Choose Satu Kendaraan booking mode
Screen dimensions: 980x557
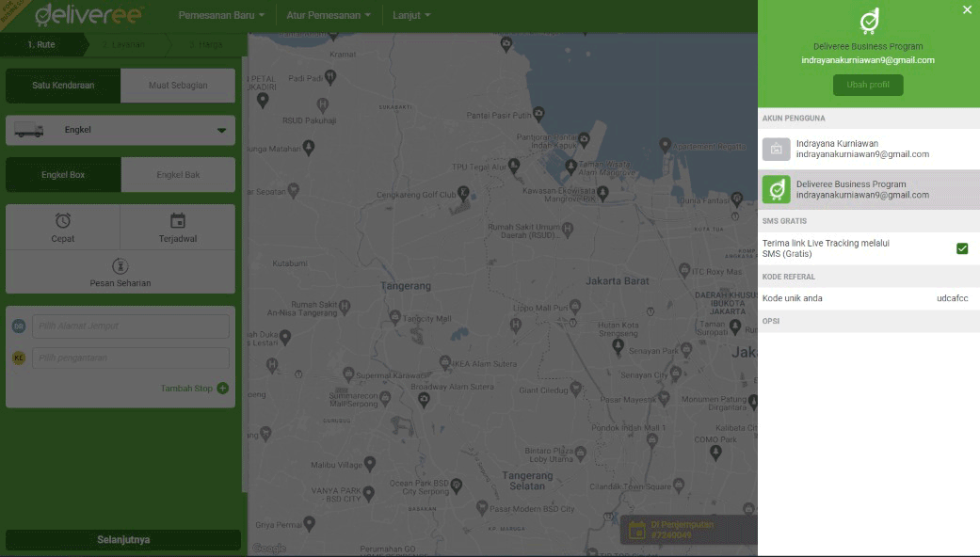63,86
